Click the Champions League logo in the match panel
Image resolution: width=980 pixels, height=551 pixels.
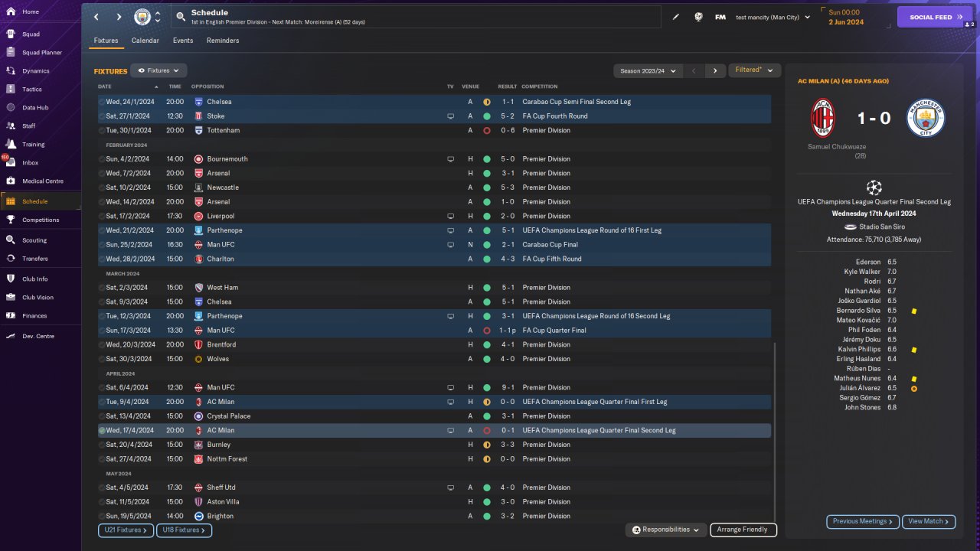point(874,187)
